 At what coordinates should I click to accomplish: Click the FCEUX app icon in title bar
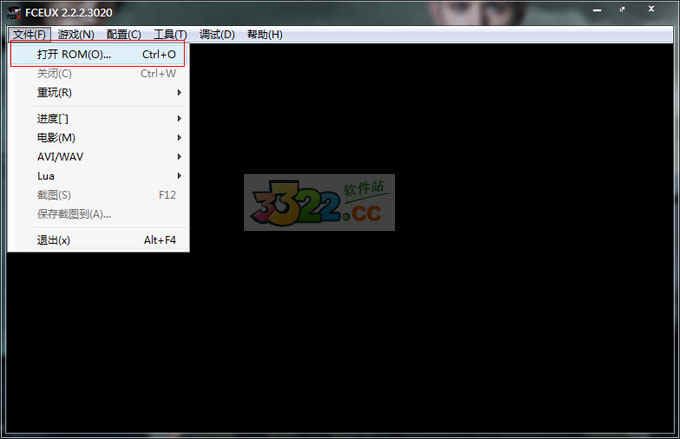(x=14, y=13)
